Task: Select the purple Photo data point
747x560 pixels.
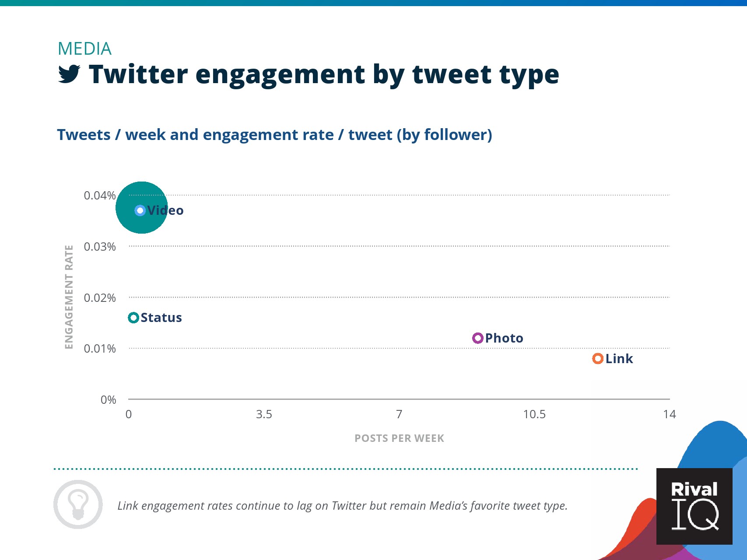Action: click(x=478, y=338)
